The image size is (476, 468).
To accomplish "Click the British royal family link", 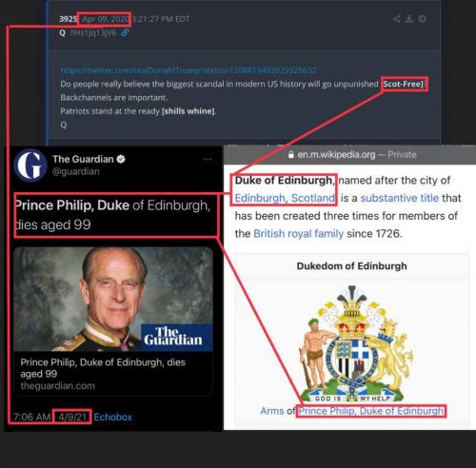I will pyautogui.click(x=298, y=234).
